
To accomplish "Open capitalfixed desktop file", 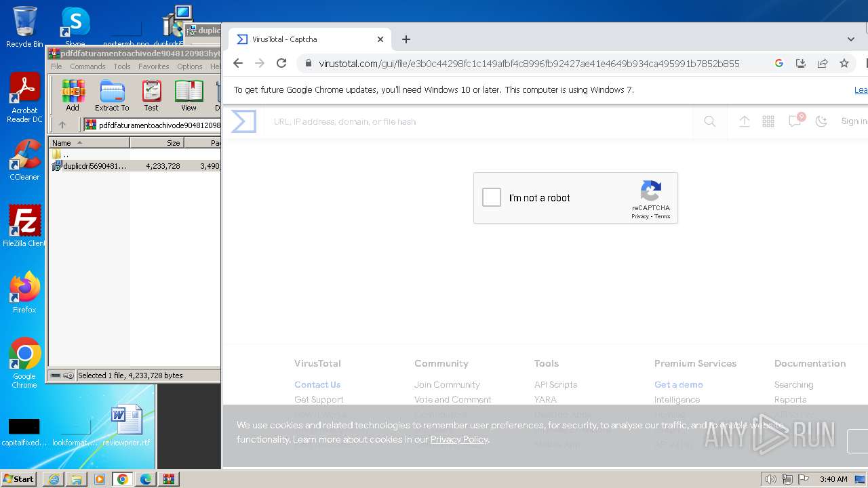I will 24,431.
